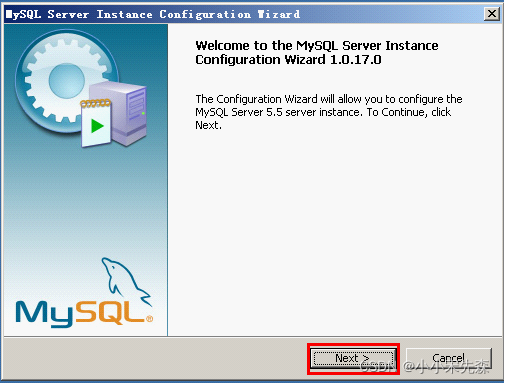
Task: Click the MySQL dolphin logo
Action: [x=84, y=292]
